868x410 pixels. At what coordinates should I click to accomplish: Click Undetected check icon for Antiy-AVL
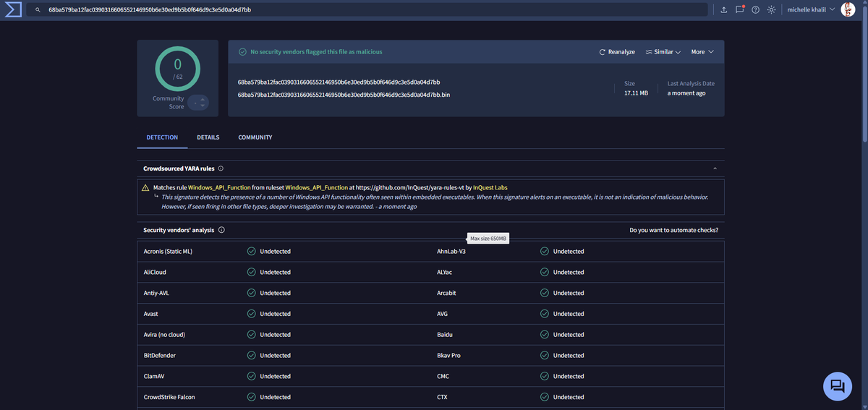coord(251,293)
